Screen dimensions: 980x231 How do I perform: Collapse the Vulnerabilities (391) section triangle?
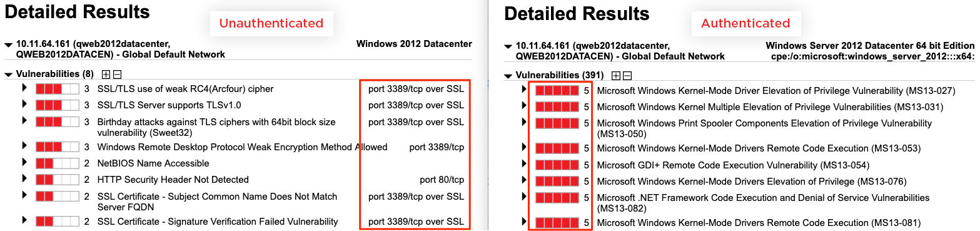click(508, 76)
